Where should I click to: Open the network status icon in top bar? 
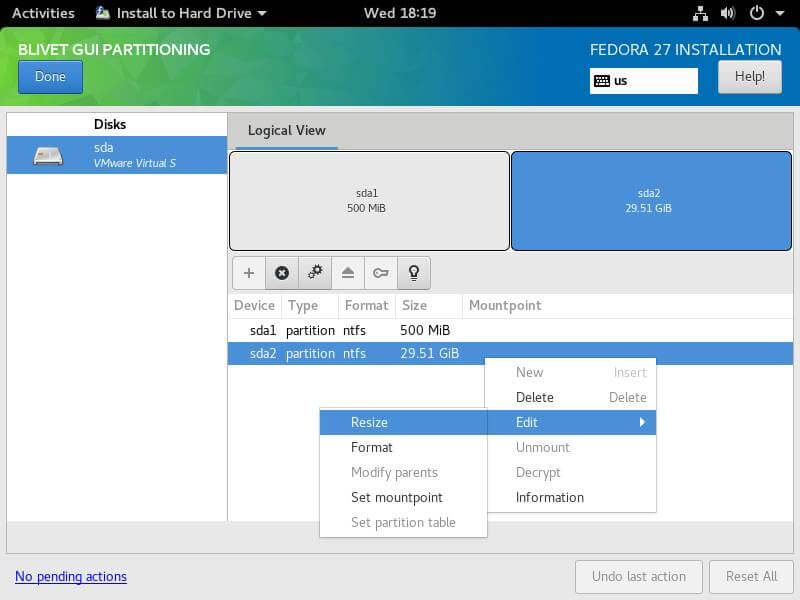point(700,13)
